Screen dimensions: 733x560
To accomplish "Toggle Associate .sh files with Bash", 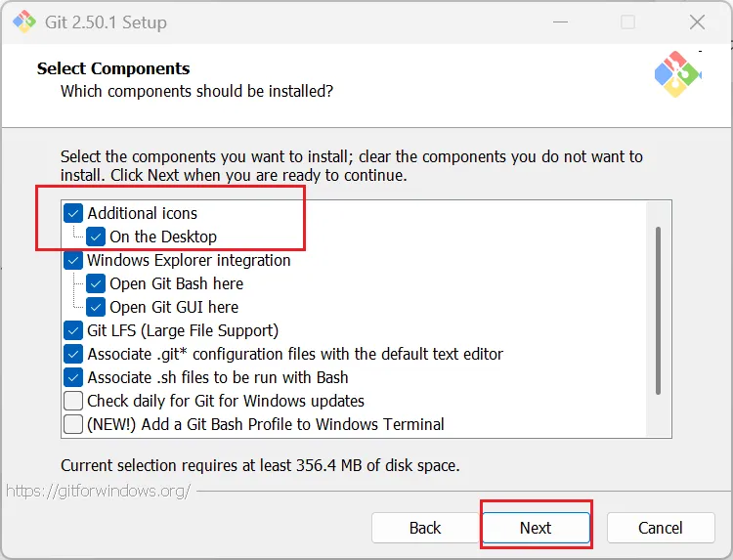I will [73, 377].
